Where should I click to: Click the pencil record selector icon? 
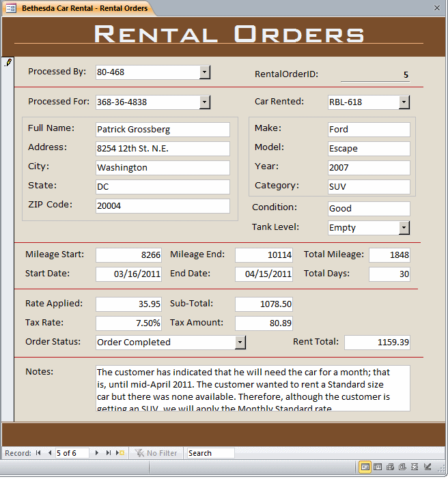point(8,62)
